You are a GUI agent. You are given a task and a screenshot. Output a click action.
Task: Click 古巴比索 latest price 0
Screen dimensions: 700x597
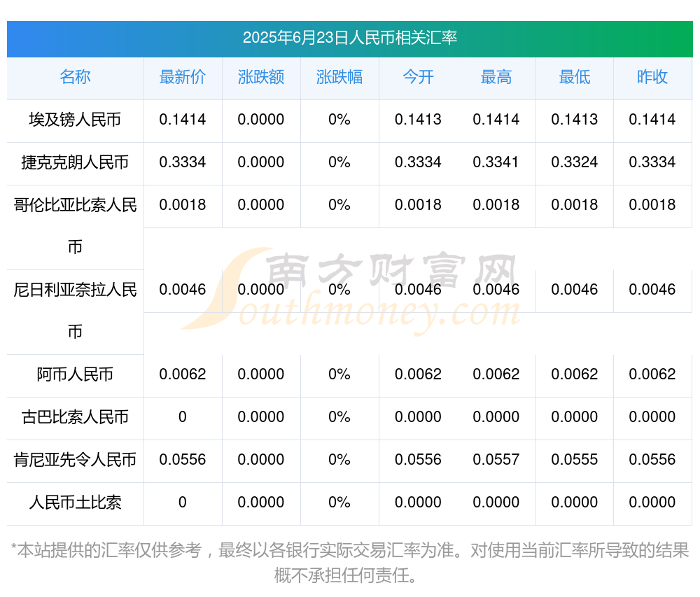click(x=183, y=417)
